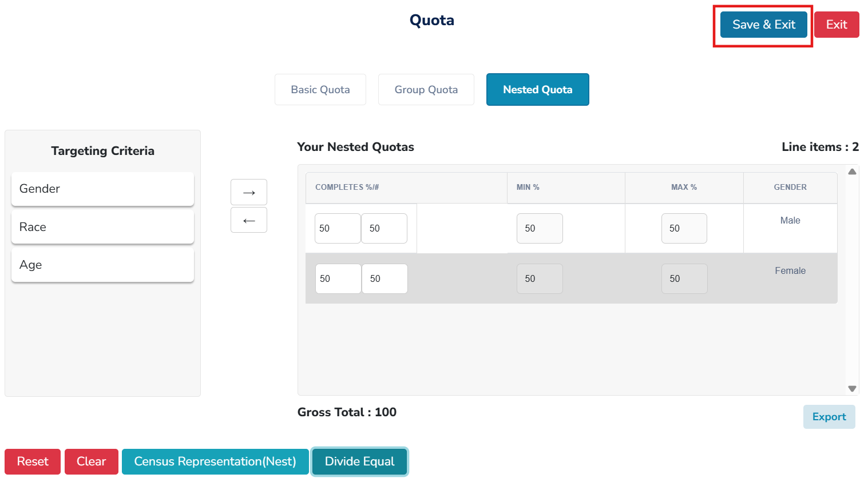Select the Nested Quota tab
Viewport: 868px width, 478px height.
537,90
